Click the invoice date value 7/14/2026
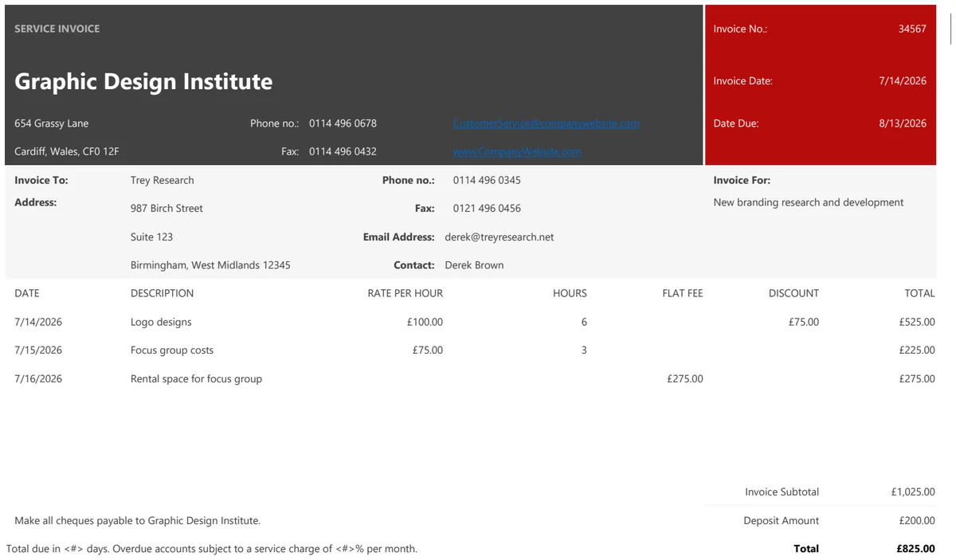 (x=903, y=80)
